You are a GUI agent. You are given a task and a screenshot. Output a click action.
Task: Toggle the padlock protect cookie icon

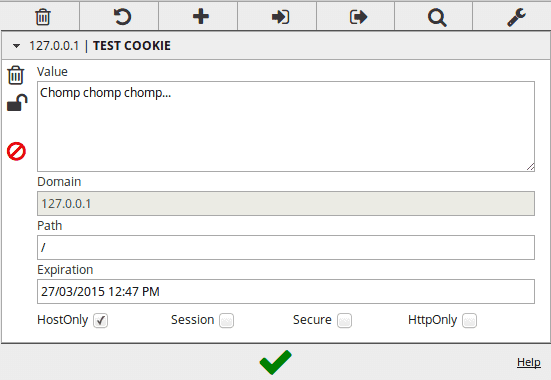(17, 103)
